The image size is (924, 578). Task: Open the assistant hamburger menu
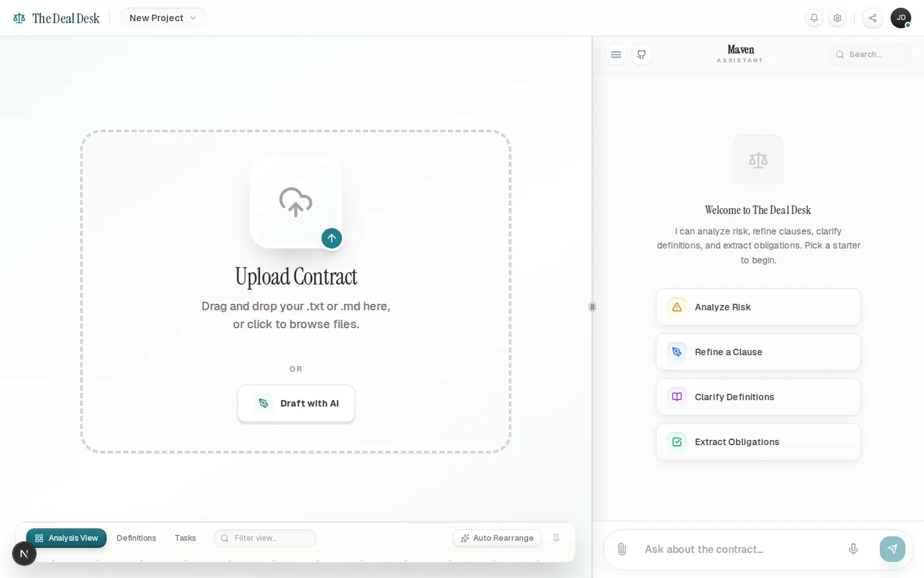click(616, 55)
